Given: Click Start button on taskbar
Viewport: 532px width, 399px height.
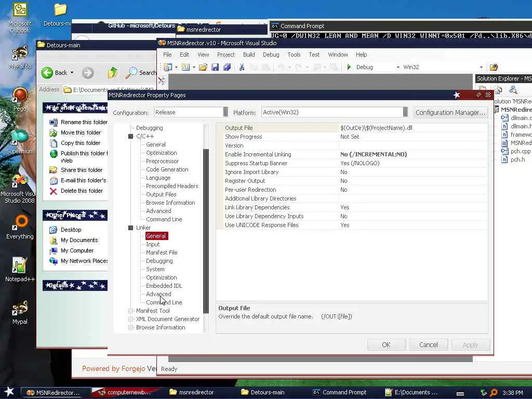Looking at the screenshot, I should tap(9, 392).
